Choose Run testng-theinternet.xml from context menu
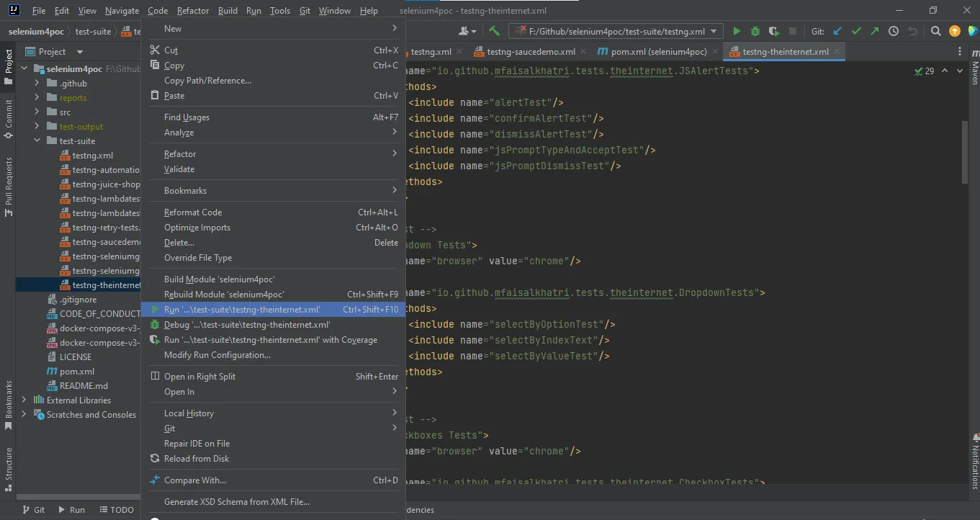980x520 pixels. pyautogui.click(x=273, y=310)
